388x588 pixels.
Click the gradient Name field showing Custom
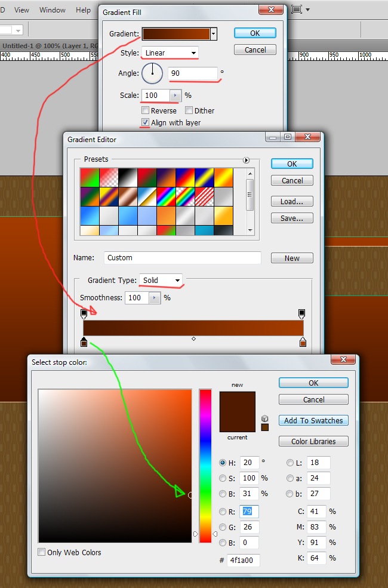[182, 258]
